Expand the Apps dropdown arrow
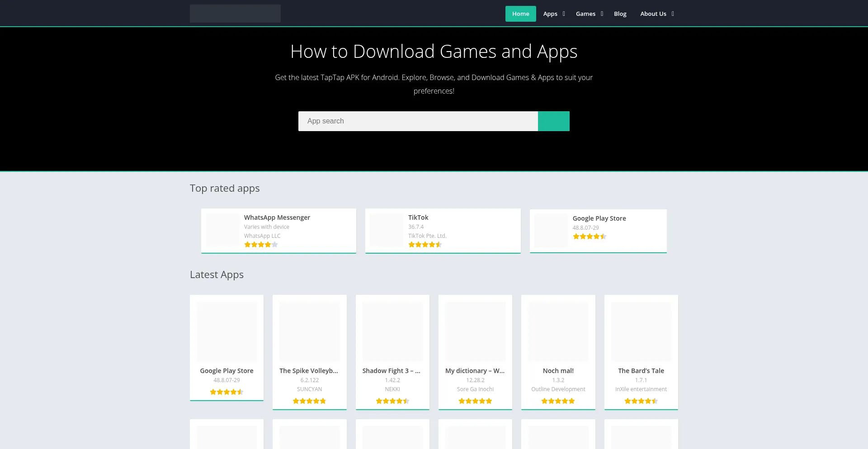The image size is (868, 449). click(564, 14)
